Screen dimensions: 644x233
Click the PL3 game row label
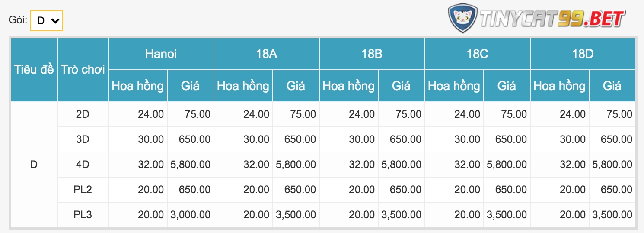click(x=83, y=215)
